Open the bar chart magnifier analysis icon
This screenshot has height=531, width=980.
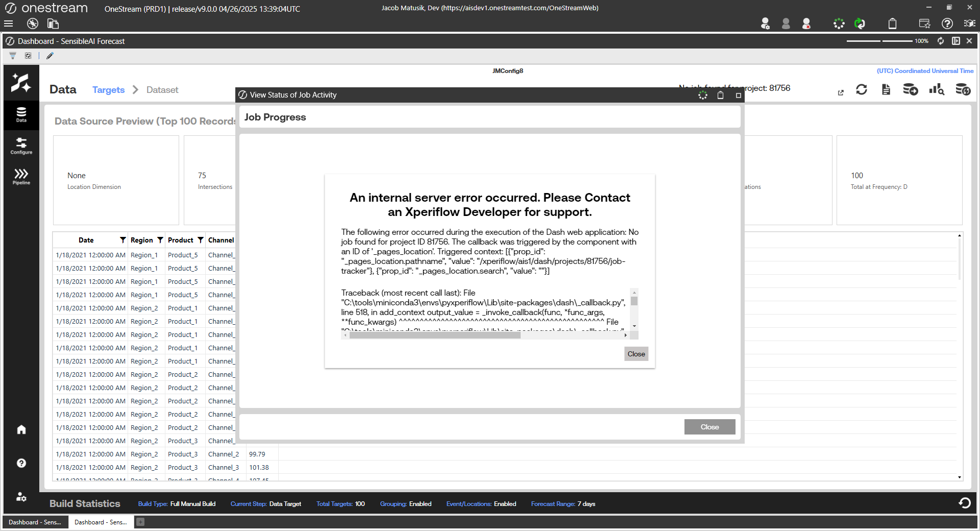pyautogui.click(x=937, y=90)
